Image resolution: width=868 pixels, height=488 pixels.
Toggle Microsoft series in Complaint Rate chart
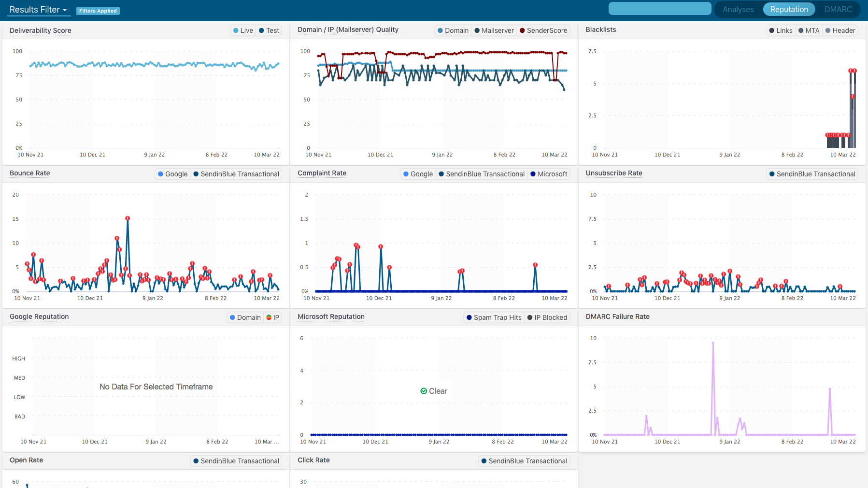549,174
